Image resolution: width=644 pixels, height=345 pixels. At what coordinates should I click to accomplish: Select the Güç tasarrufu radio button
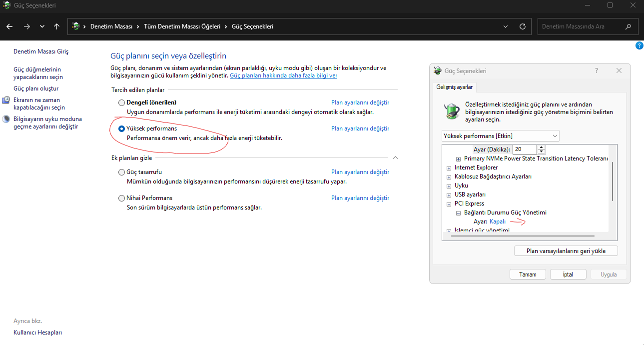tap(121, 172)
